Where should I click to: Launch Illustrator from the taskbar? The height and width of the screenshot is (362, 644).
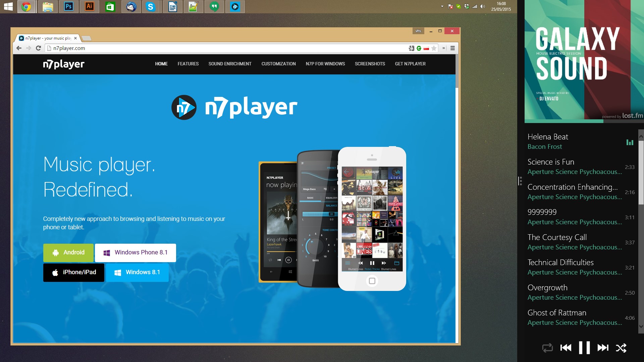(89, 7)
